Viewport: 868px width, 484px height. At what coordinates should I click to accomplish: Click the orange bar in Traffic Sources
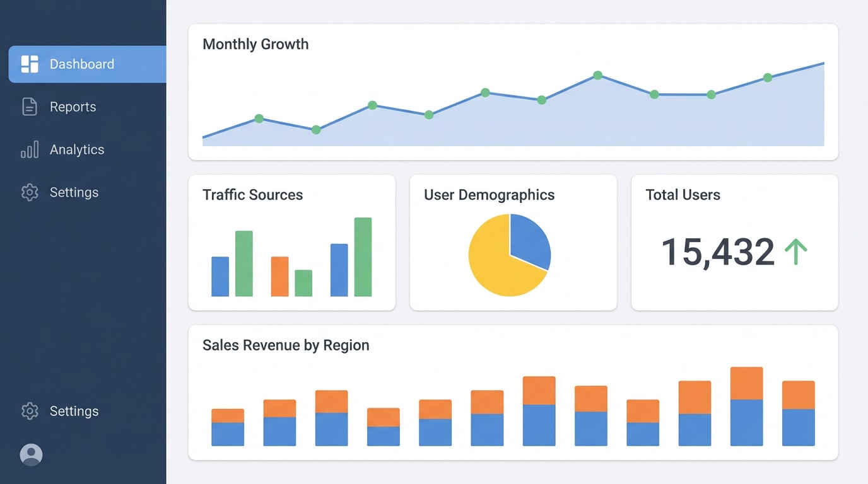pos(279,275)
